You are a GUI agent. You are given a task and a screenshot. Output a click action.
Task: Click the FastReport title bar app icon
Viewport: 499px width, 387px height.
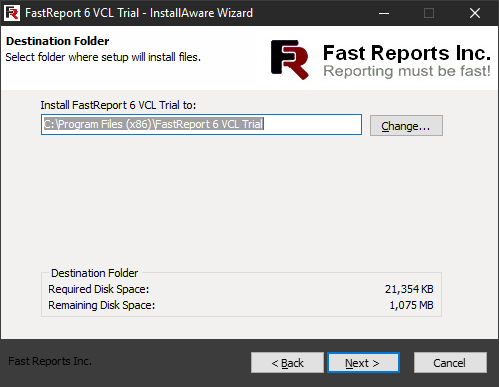[12, 13]
